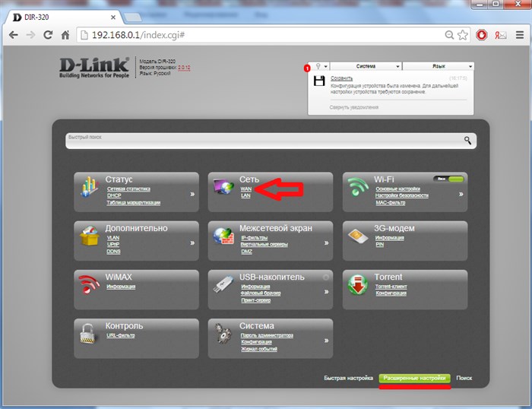This screenshot has height=409, width=532.
Task: Reload the page with refresh icon
Action: [48, 35]
